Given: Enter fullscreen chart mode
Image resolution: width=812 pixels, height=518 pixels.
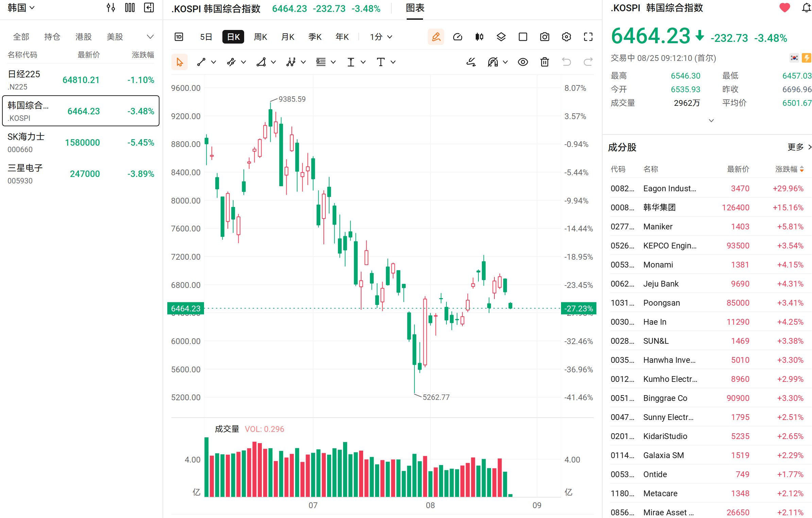Looking at the screenshot, I should pos(588,37).
